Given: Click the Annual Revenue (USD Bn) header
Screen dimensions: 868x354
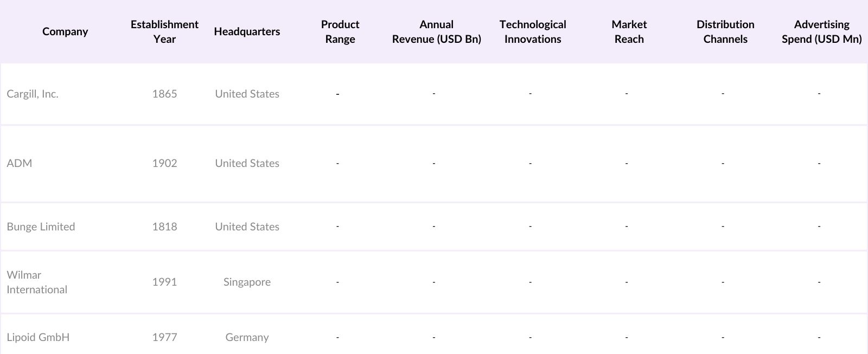Looking at the screenshot, I should (x=436, y=31).
